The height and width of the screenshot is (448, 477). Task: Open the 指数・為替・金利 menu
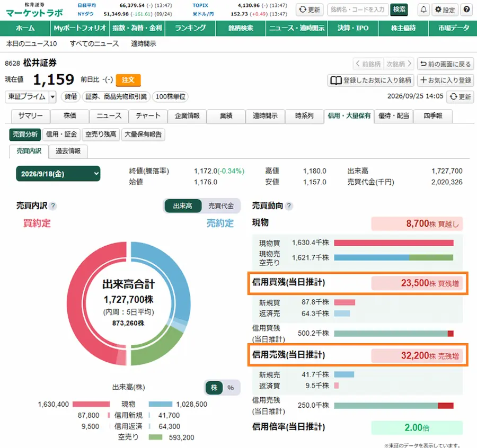tap(137, 28)
